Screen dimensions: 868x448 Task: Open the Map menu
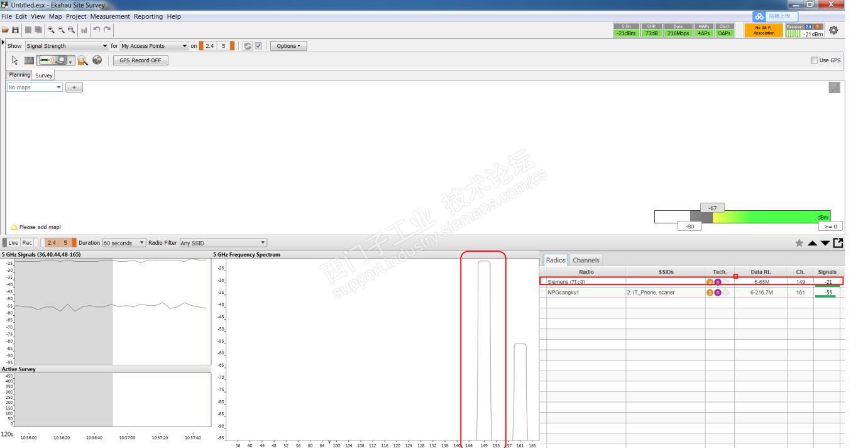[x=55, y=16]
